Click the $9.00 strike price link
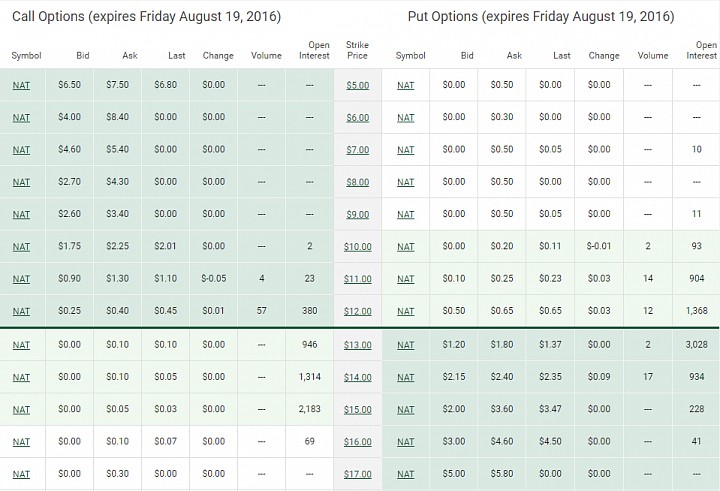 click(x=357, y=214)
